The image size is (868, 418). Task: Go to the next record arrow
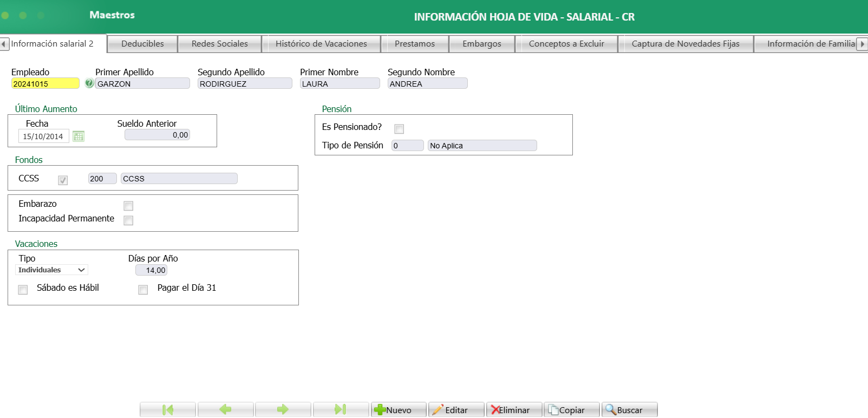[x=283, y=410]
